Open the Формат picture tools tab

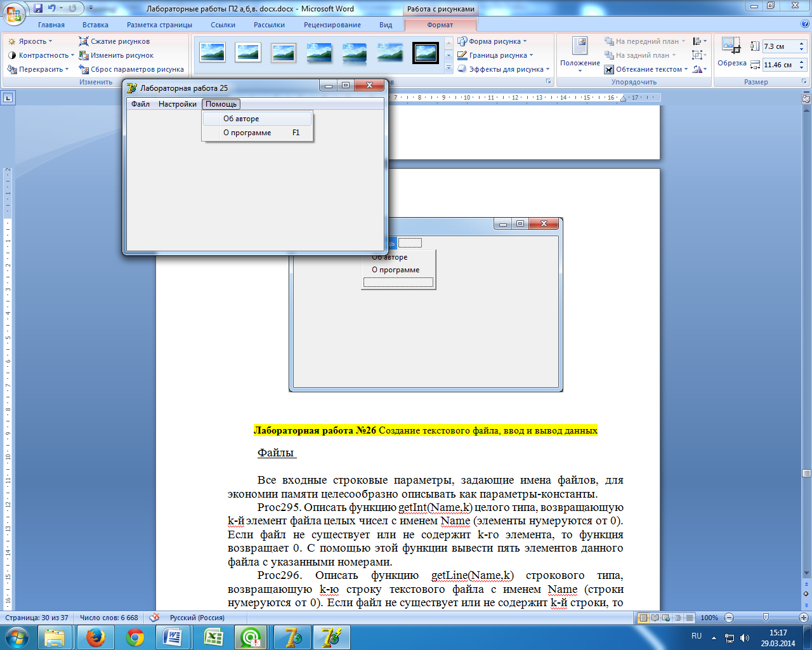coord(440,25)
